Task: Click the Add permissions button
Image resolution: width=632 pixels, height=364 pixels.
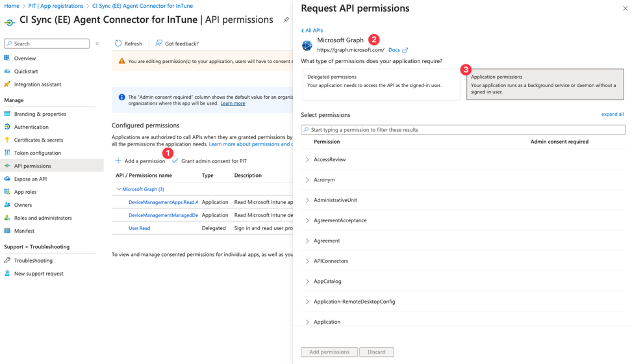Action: pos(329,352)
